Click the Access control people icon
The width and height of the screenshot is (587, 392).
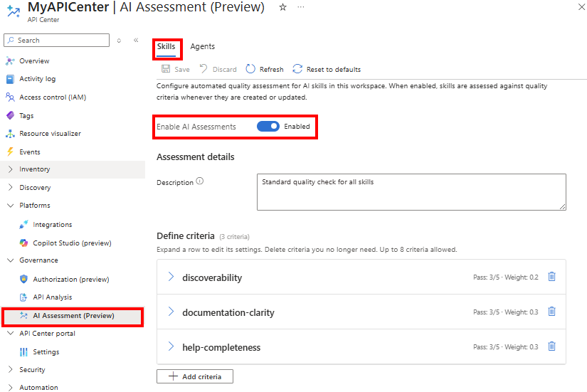point(10,97)
